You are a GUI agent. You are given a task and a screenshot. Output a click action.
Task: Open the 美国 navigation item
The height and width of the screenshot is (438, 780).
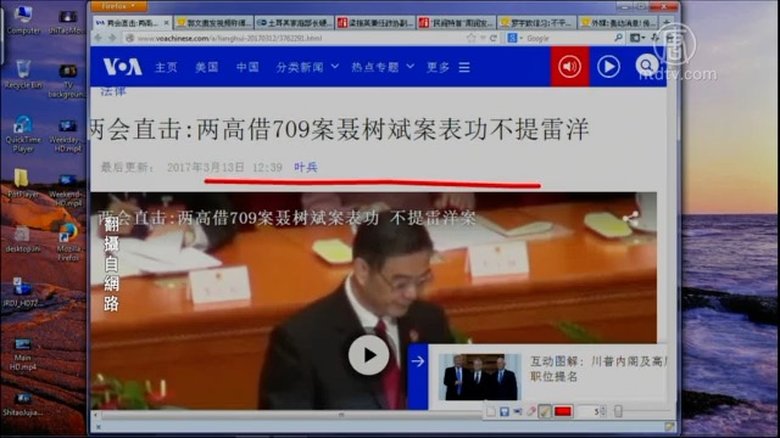207,67
